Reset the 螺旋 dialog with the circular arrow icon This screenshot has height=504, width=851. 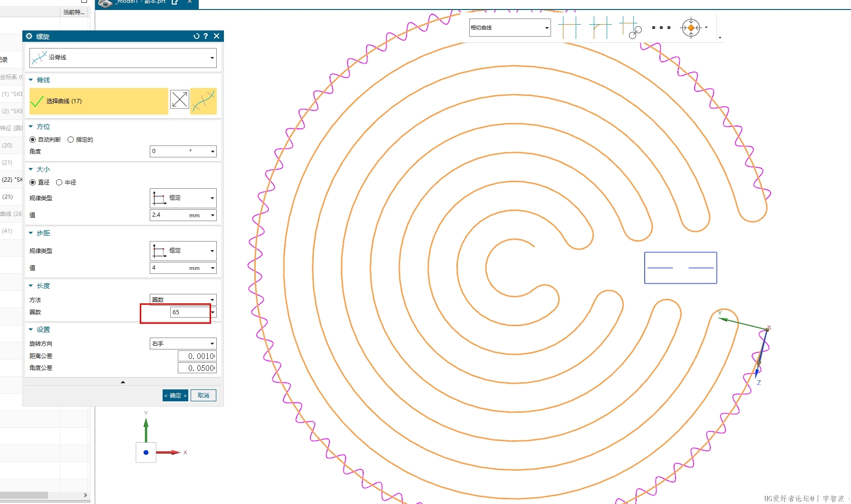point(196,36)
